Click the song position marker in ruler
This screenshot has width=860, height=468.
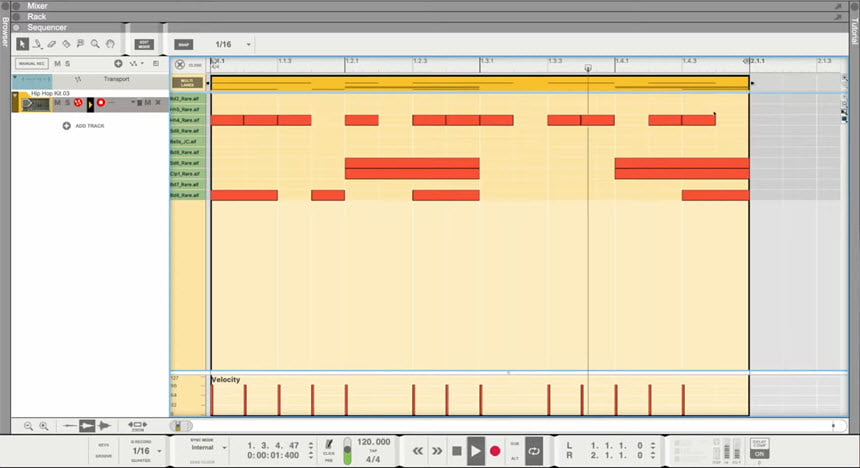tap(588, 69)
